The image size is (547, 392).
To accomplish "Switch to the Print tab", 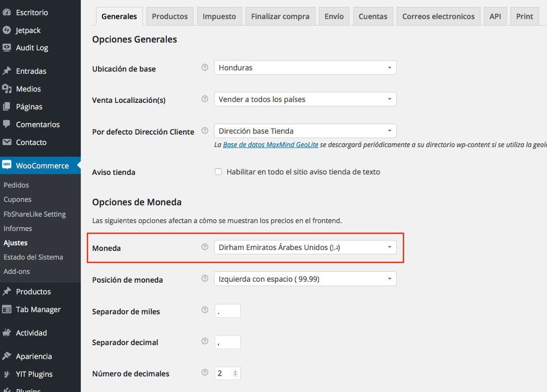I will point(524,16).
